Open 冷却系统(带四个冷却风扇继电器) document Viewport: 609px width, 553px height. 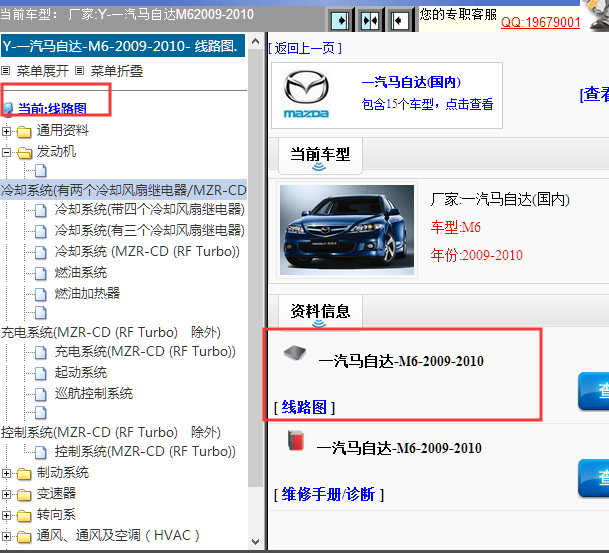click(x=150, y=210)
